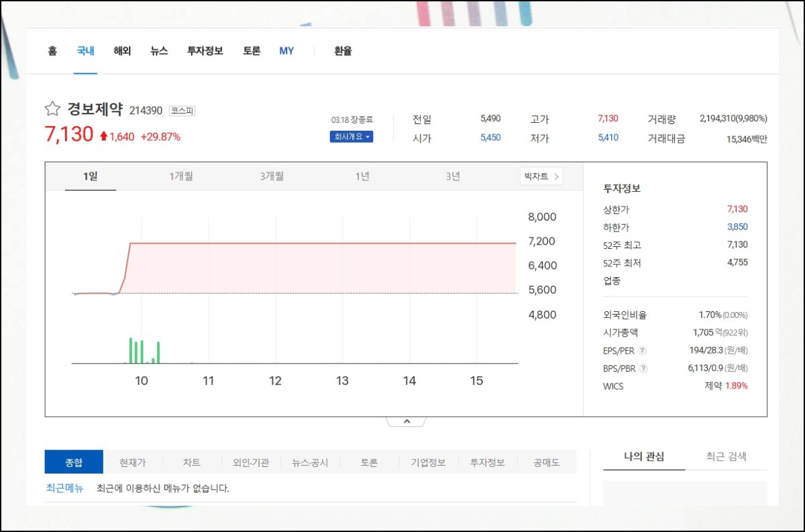This screenshot has width=805, height=532.
Task: Select the 나의 관심 tab
Action: pyautogui.click(x=644, y=457)
